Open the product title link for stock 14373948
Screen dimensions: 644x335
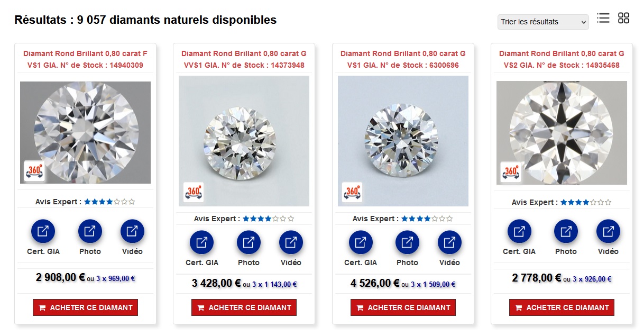tap(244, 59)
